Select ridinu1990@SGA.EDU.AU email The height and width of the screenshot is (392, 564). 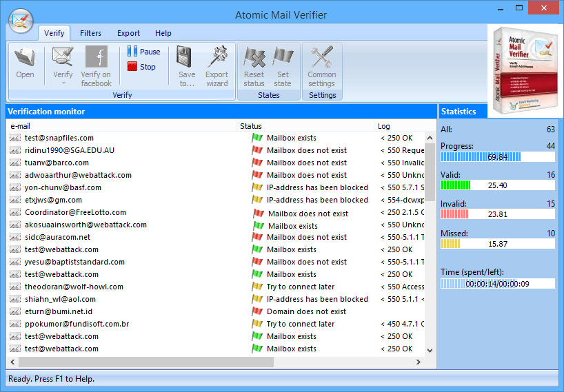click(70, 150)
